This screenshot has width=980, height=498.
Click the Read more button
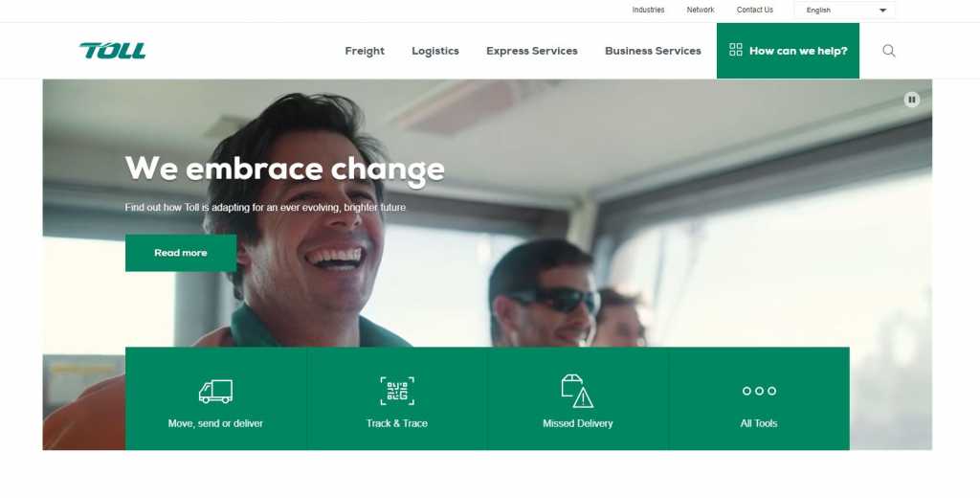click(x=181, y=253)
